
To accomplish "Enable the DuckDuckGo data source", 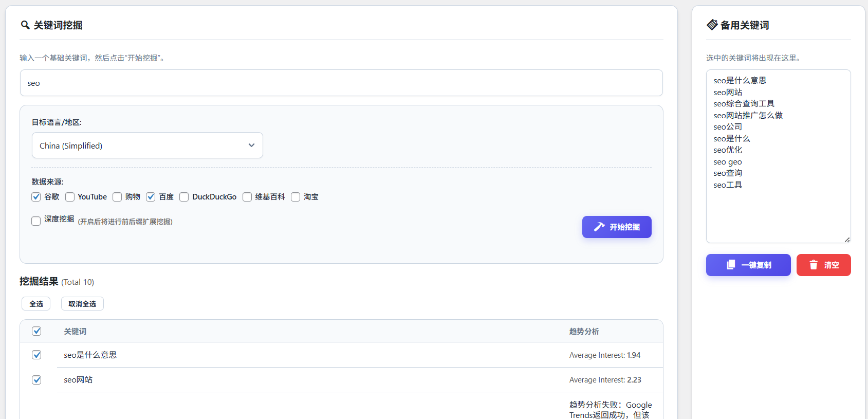I will (184, 197).
